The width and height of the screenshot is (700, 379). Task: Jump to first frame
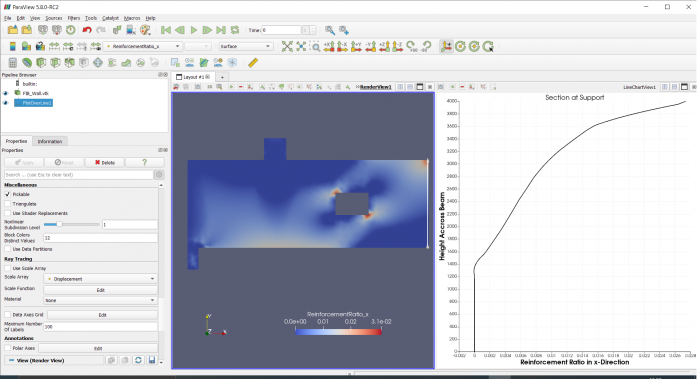click(x=166, y=30)
